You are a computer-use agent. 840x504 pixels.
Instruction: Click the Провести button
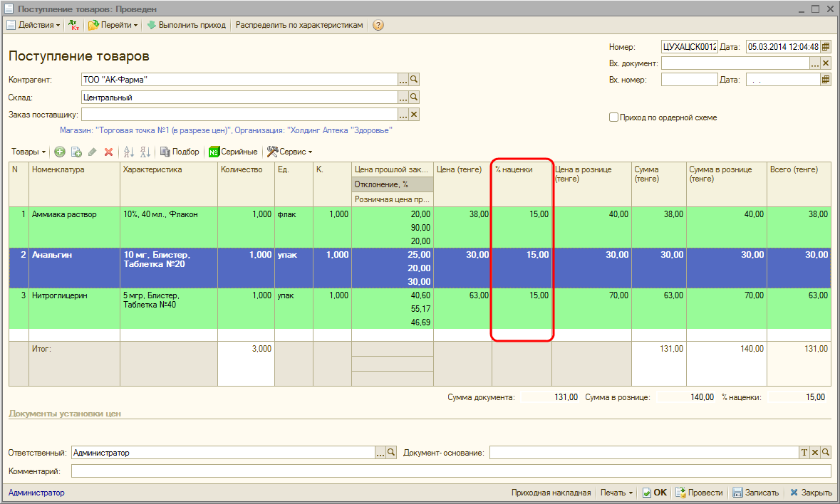(699, 493)
